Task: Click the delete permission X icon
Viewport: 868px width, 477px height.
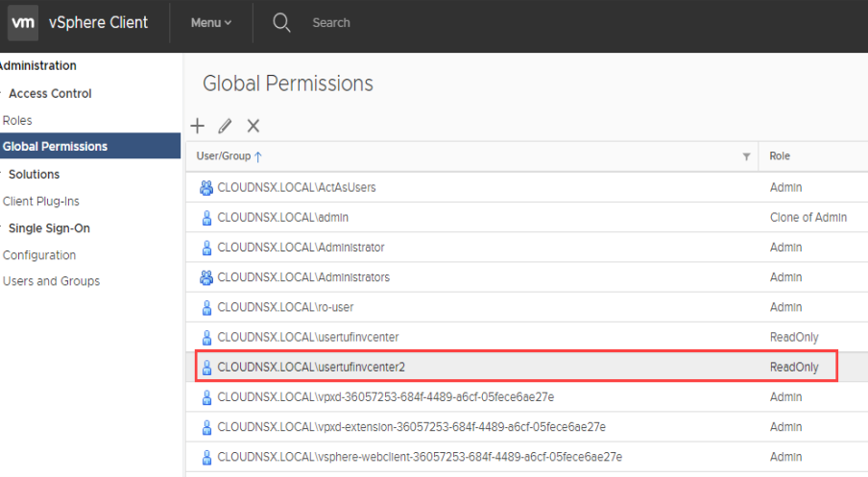Action: click(x=253, y=126)
